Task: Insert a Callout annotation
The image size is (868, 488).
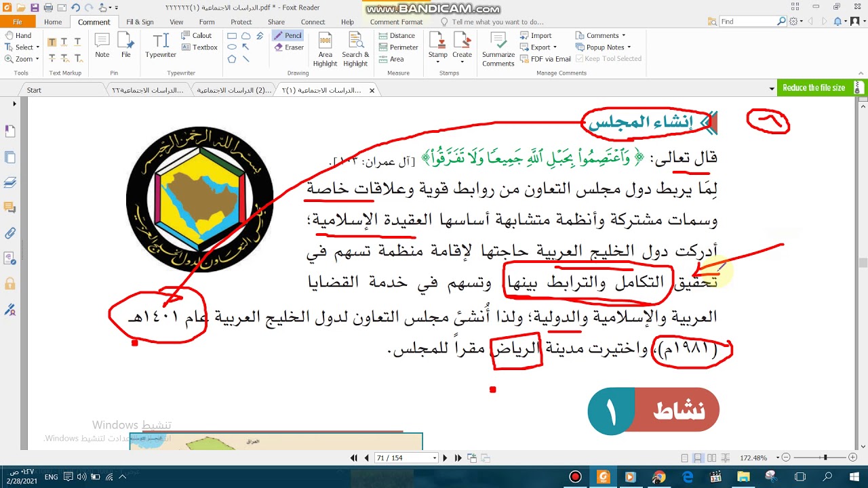Action: [x=197, y=35]
